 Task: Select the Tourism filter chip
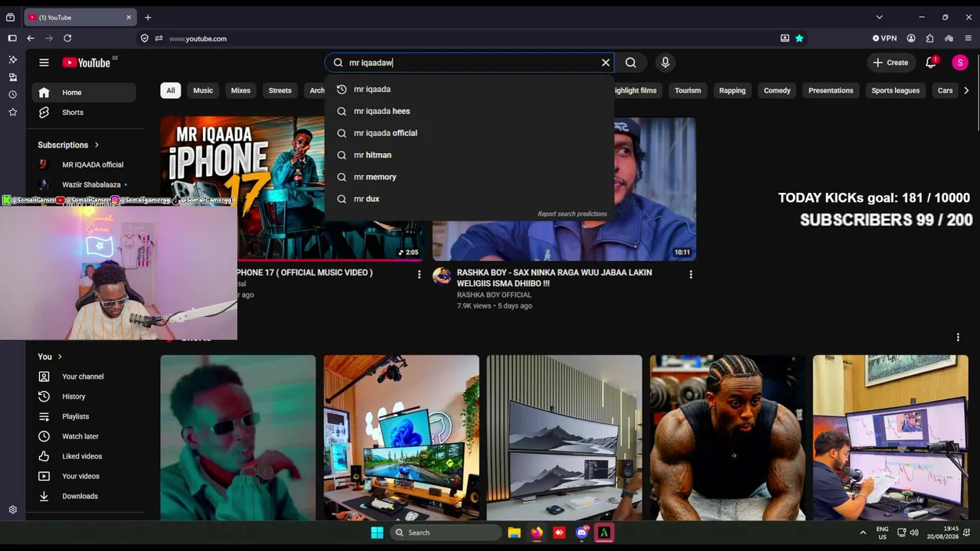tap(688, 90)
